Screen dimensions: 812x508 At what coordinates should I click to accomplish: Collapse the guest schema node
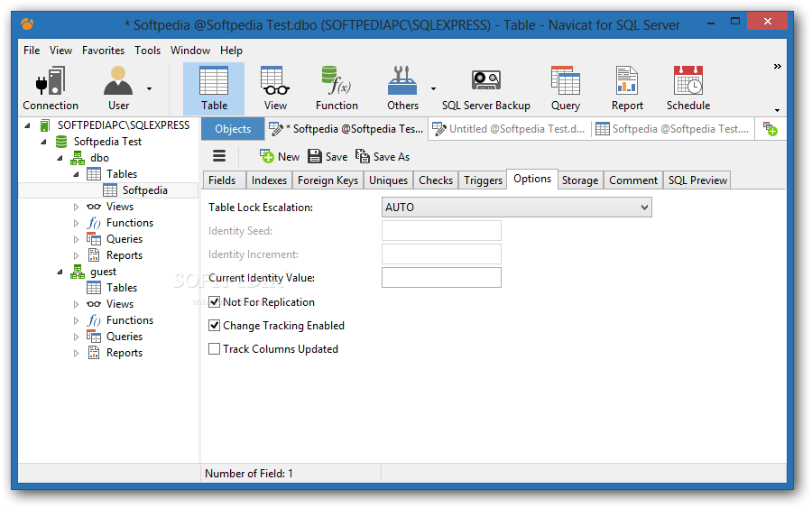pos(60,272)
